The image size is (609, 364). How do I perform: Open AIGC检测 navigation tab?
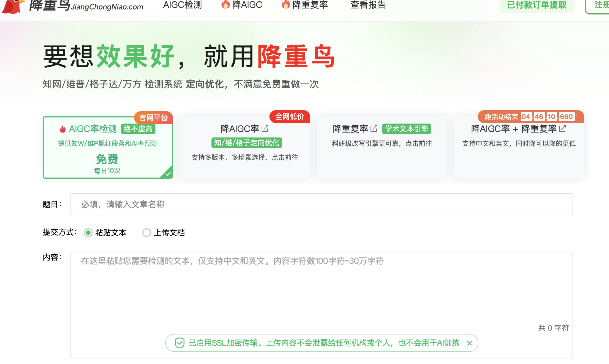(182, 4)
